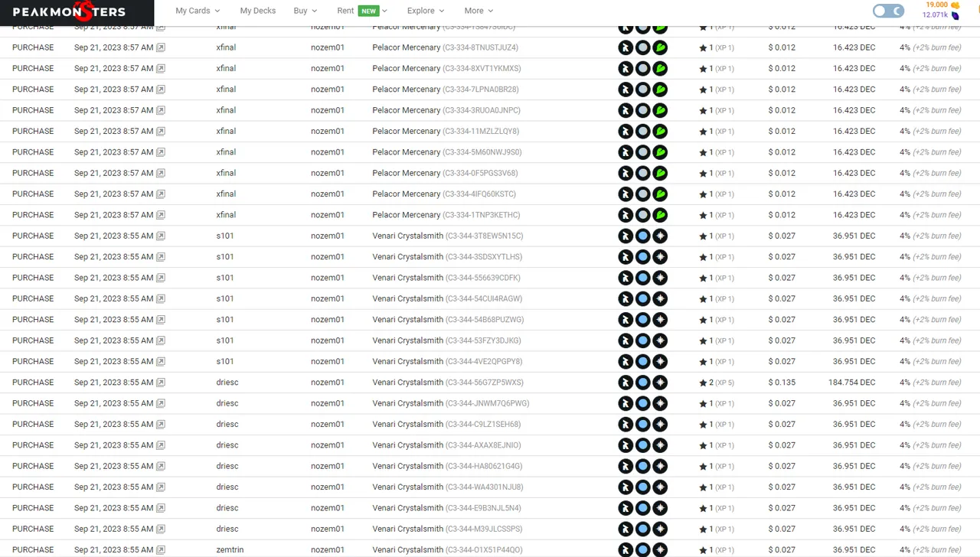Click green NEW badge beside Rent
The width and height of the screenshot is (980, 557).
tap(369, 11)
